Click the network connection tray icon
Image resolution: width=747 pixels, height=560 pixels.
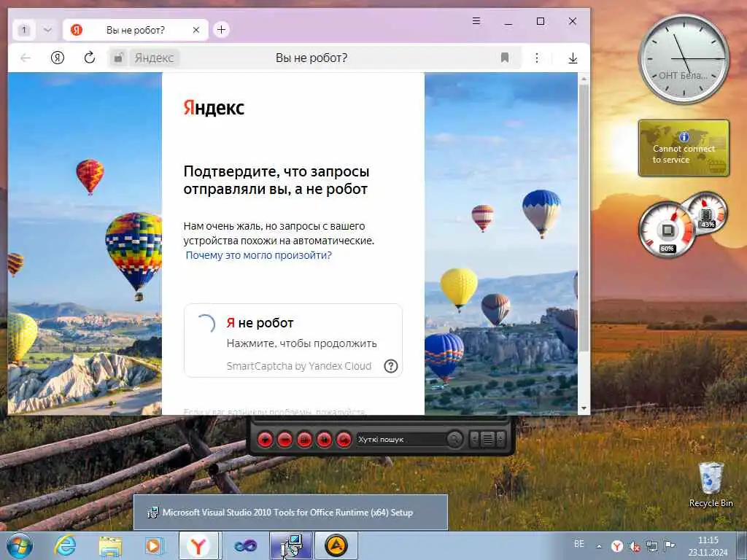pyautogui.click(x=651, y=546)
